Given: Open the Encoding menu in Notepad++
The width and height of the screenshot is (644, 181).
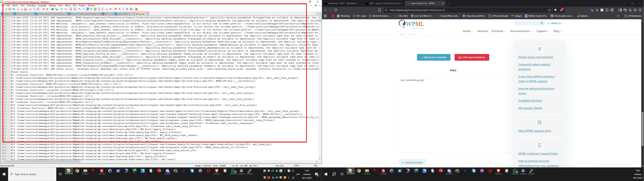Looking at the screenshot, I should pyautogui.click(x=31, y=6).
